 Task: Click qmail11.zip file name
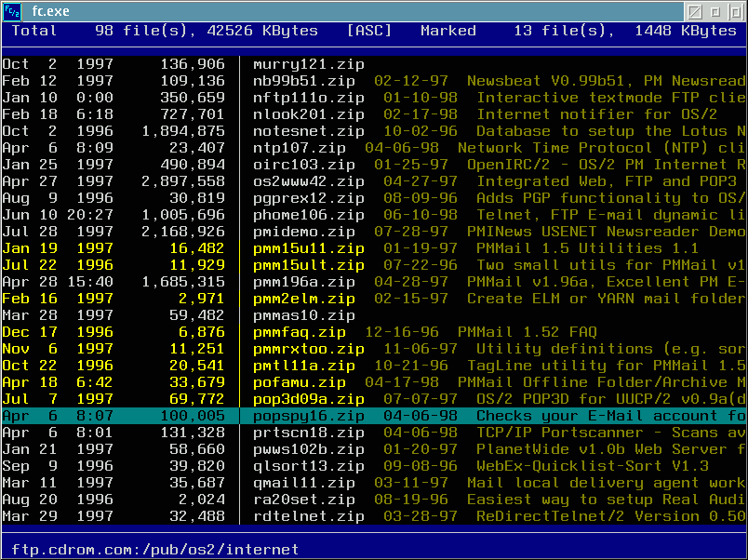point(304,483)
